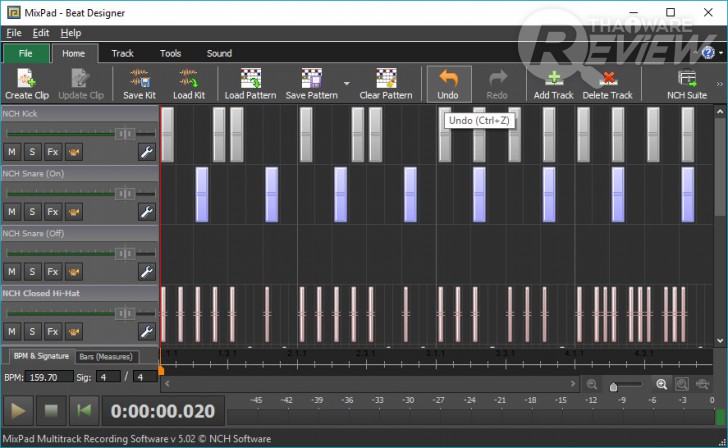Click instrument icon on NCH Kick track
The width and height of the screenshot is (728, 448).
[x=74, y=152]
